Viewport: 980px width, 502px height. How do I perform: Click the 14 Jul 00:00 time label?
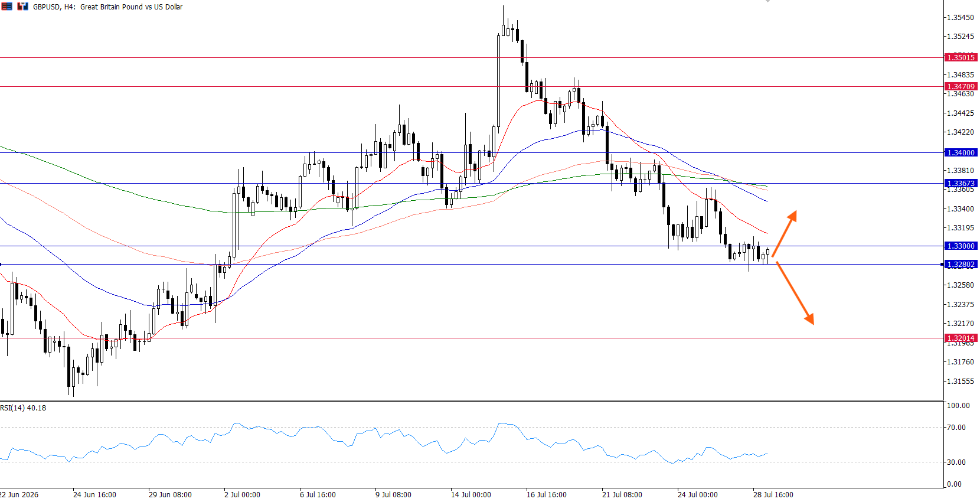(x=471, y=494)
